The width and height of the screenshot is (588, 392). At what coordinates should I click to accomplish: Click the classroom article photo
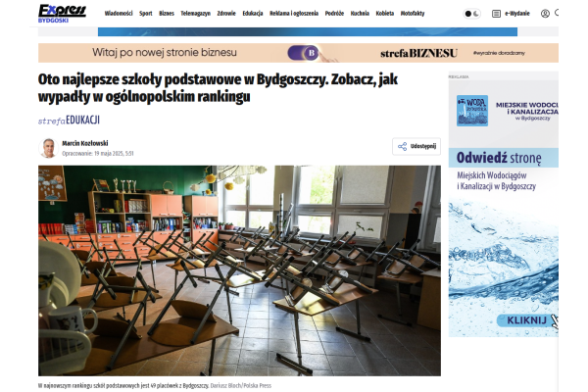point(240,270)
